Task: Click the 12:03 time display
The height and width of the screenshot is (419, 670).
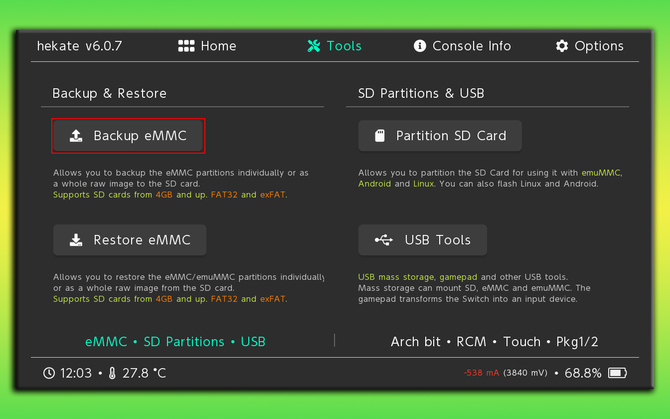Action: click(x=76, y=373)
